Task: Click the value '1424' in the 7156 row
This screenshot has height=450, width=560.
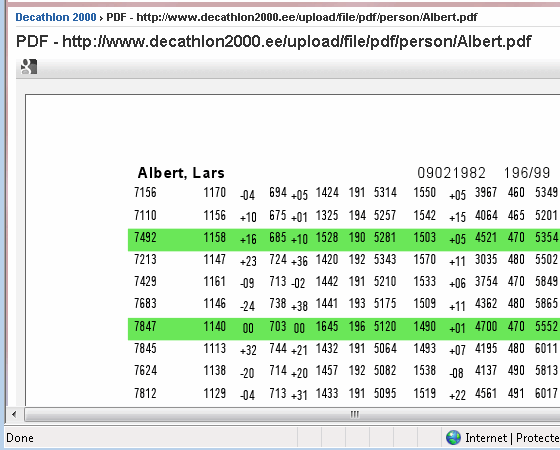Action: [327, 192]
